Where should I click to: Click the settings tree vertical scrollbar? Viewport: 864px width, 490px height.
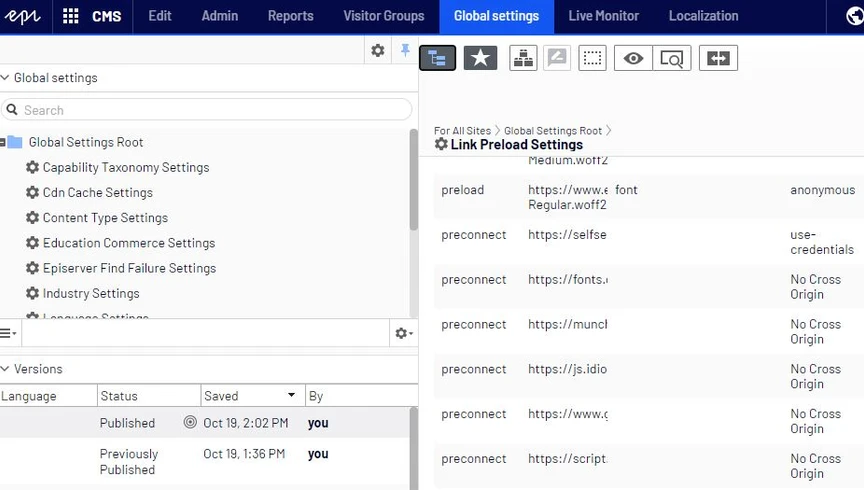pyautogui.click(x=414, y=180)
